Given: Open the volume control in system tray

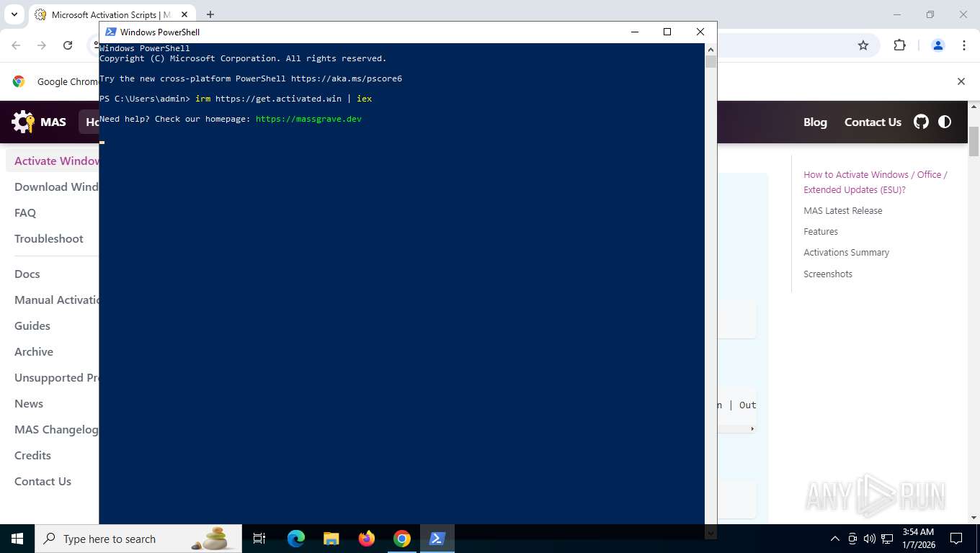Looking at the screenshot, I should click(870, 539).
